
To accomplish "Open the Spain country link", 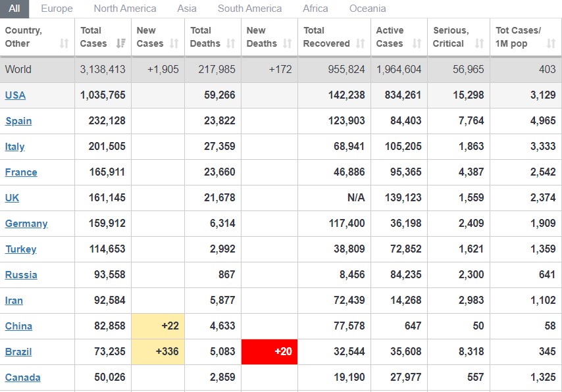I will [18, 121].
